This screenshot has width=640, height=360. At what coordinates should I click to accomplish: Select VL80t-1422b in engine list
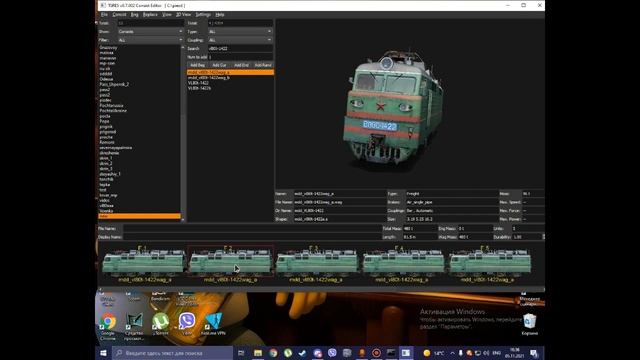[x=199, y=88]
